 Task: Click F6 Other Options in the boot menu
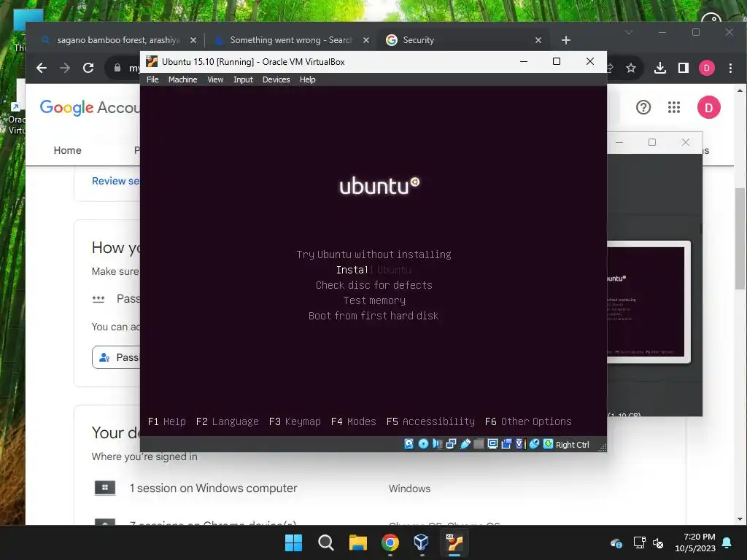pyautogui.click(x=528, y=421)
